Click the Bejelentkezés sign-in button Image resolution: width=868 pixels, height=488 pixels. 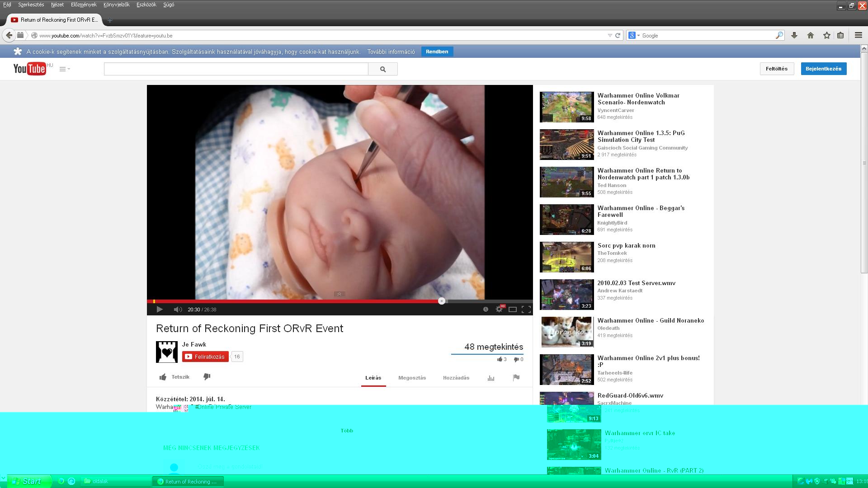(x=824, y=69)
